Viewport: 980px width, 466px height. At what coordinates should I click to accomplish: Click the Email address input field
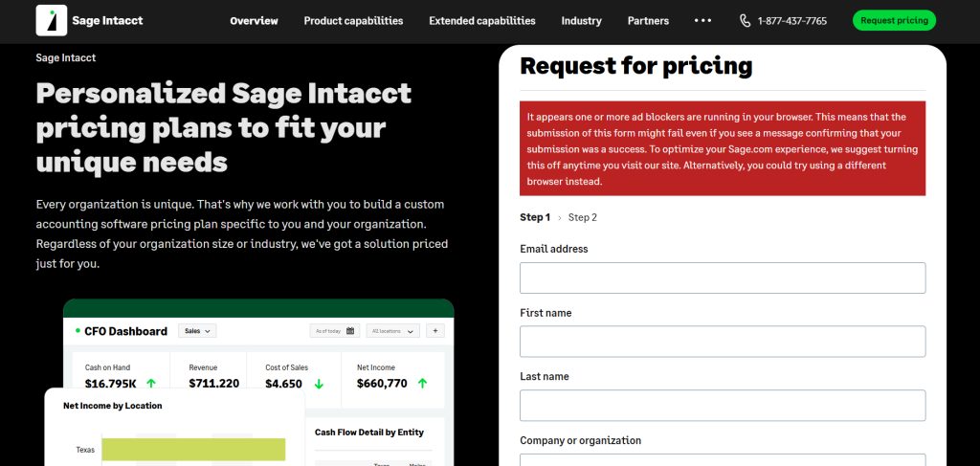723,277
